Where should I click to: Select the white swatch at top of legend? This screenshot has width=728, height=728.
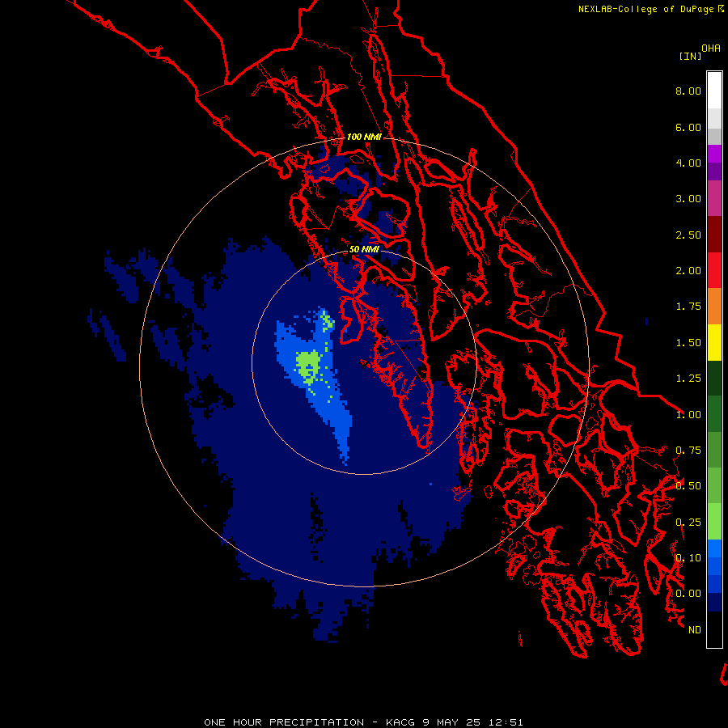[x=714, y=90]
